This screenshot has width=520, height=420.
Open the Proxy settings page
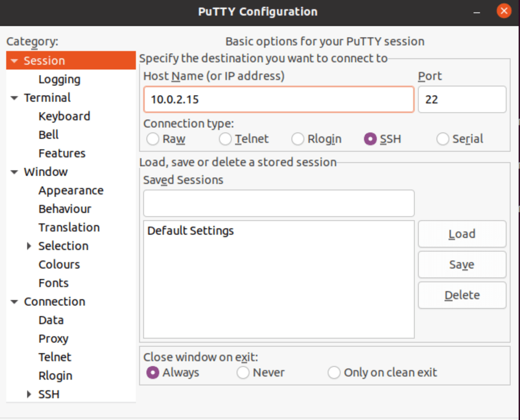click(53, 338)
